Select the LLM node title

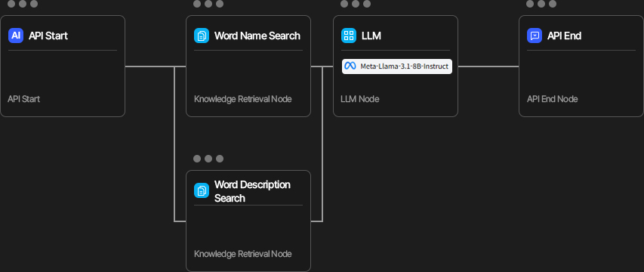pyautogui.click(x=371, y=36)
